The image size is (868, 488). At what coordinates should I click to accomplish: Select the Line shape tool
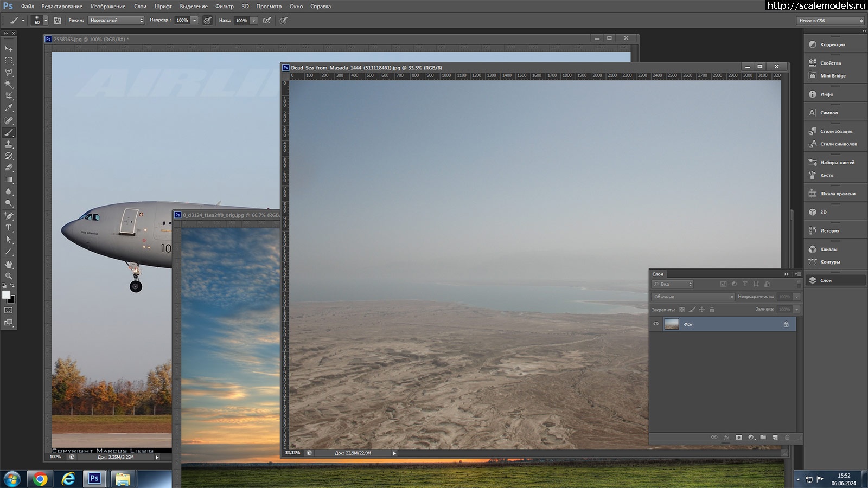point(9,252)
